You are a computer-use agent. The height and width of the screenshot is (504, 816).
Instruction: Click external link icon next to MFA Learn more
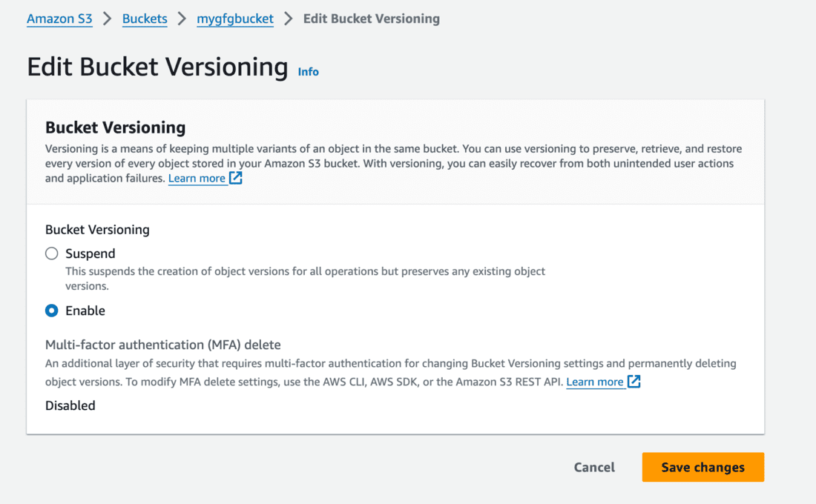(x=634, y=382)
